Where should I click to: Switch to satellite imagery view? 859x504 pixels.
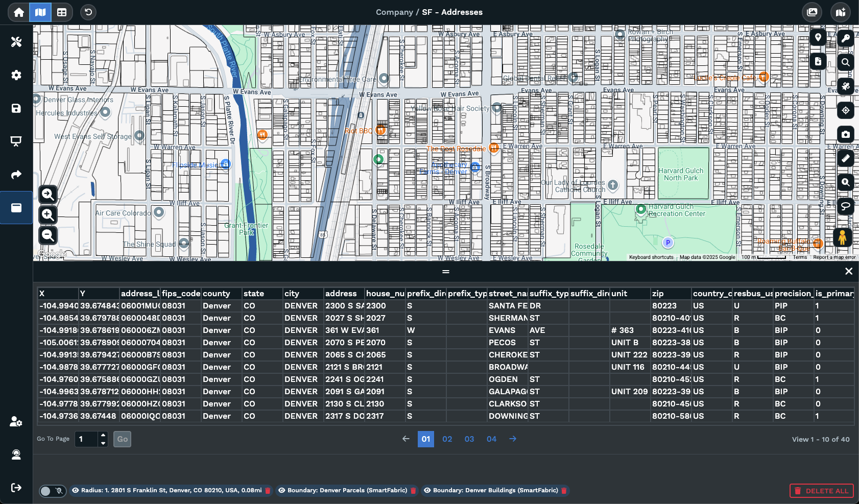(x=846, y=86)
